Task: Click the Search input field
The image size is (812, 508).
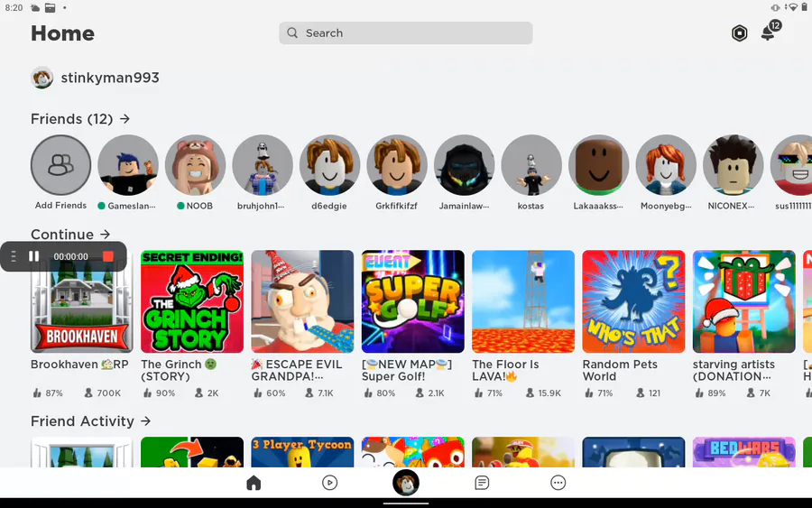Action: click(x=405, y=33)
